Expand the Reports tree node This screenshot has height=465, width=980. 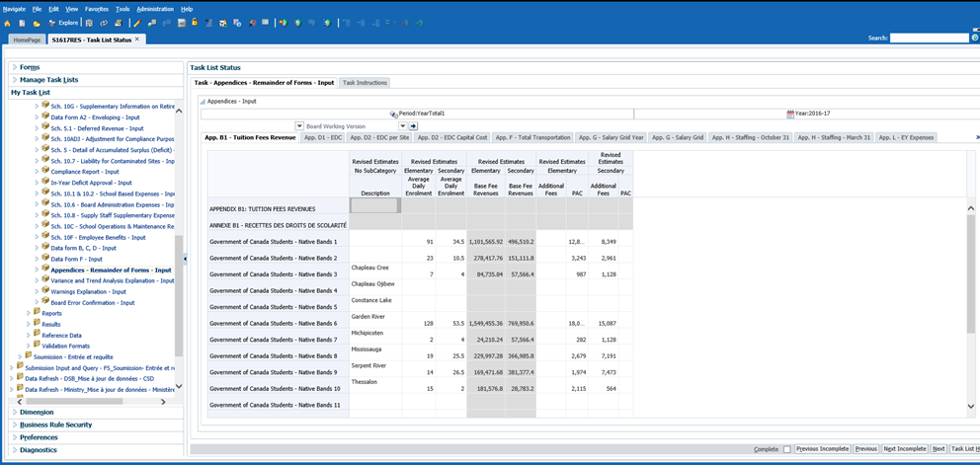point(28,313)
